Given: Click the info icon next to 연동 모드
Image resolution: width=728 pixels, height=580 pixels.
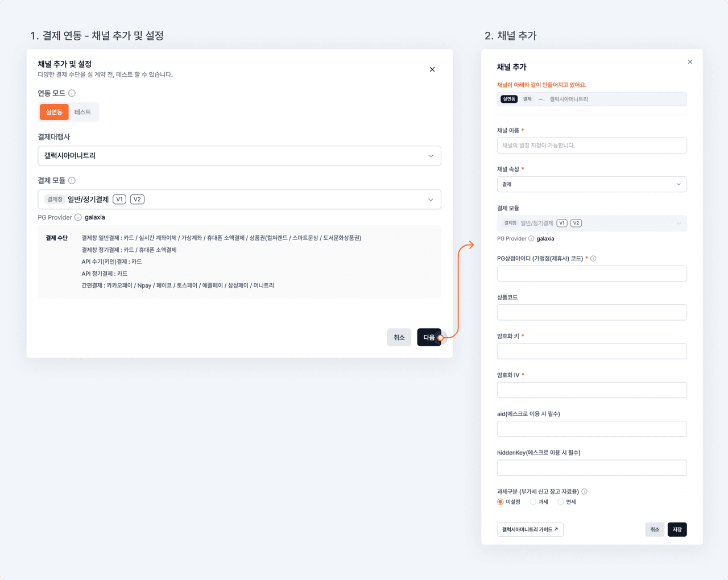Looking at the screenshot, I should point(72,93).
